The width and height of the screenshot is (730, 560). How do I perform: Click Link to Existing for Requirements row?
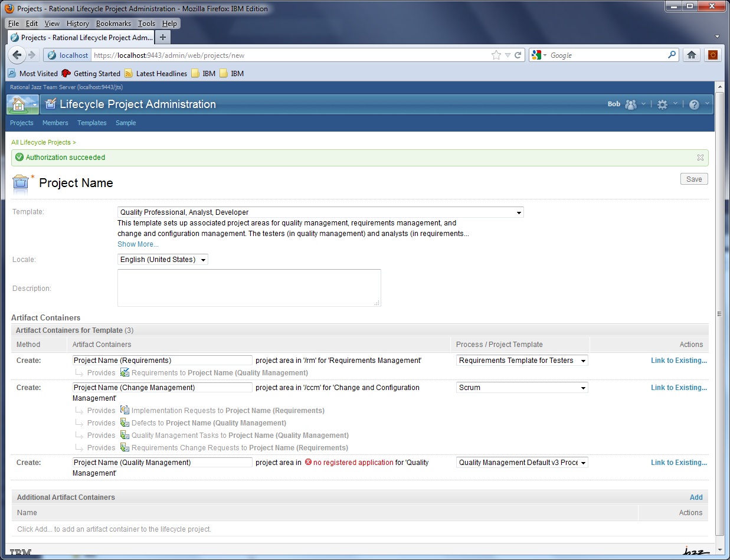tap(679, 361)
